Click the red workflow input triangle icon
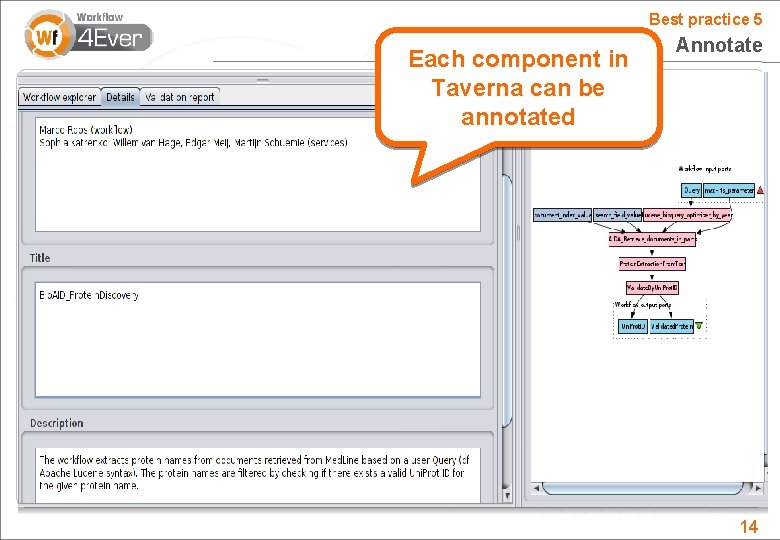This screenshot has height=540, width=780. click(x=760, y=190)
